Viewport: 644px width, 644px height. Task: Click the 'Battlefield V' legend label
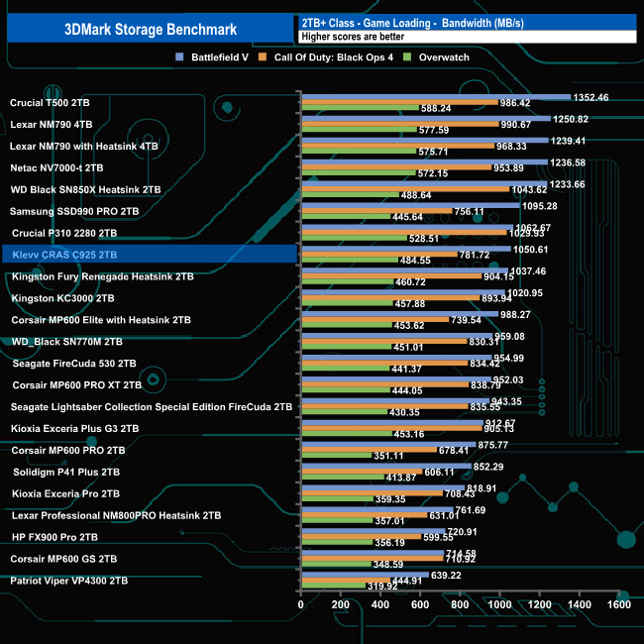coord(220,57)
